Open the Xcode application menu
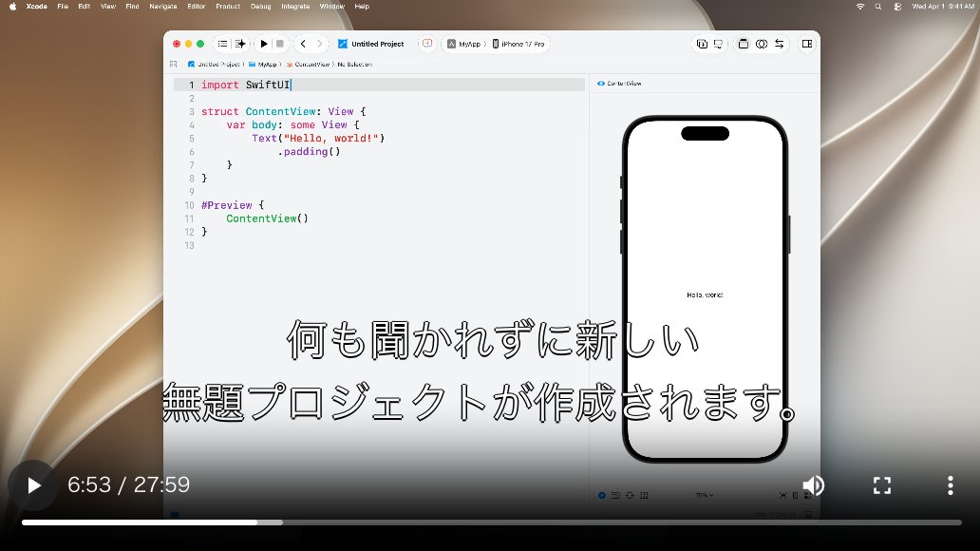The image size is (980, 551). coord(36,7)
